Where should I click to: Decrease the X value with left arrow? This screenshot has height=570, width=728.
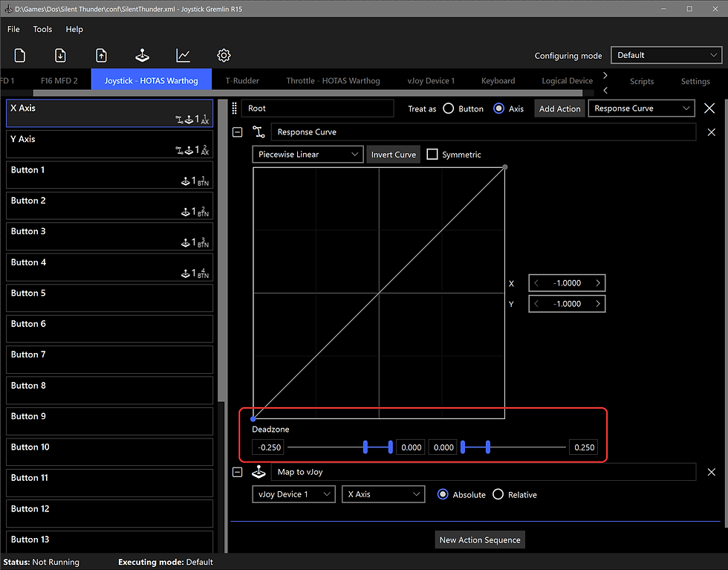[536, 283]
